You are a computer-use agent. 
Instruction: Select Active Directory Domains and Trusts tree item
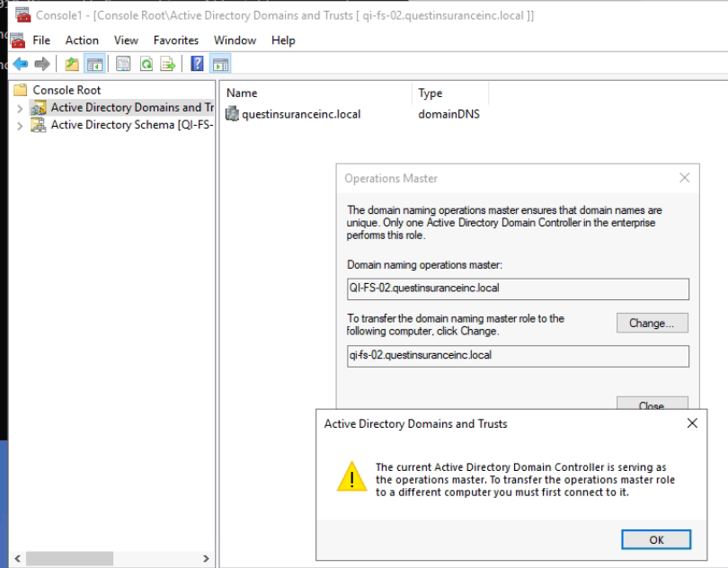point(132,108)
